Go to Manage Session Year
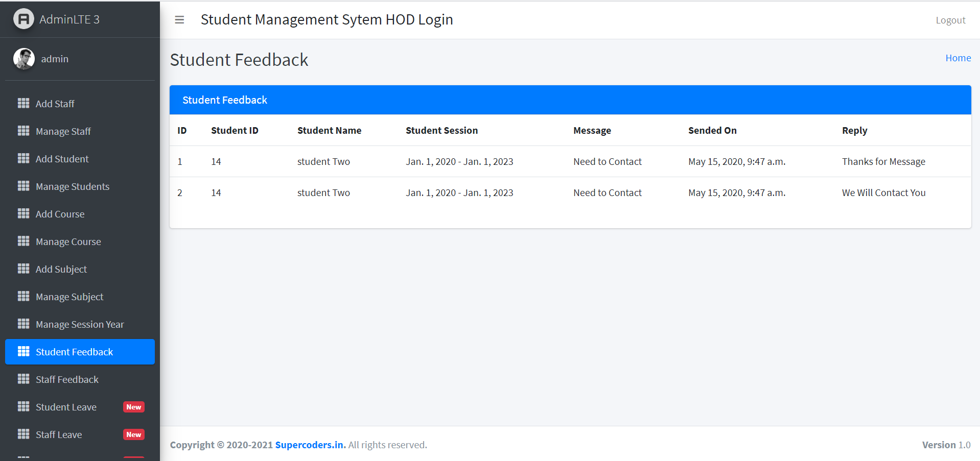 coord(80,324)
